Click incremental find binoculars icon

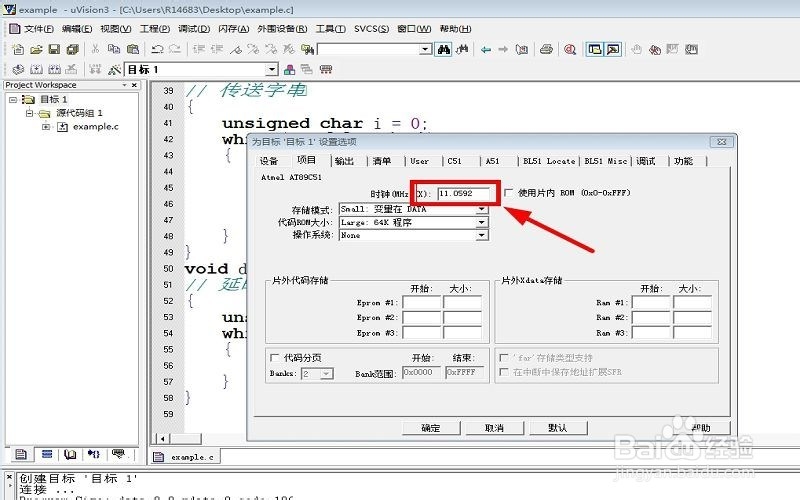[462, 49]
